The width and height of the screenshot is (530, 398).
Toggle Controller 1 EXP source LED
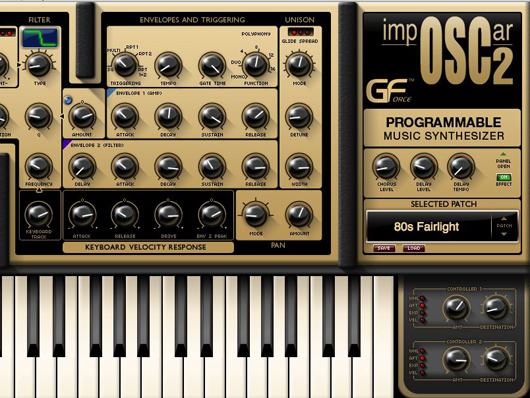422,313
